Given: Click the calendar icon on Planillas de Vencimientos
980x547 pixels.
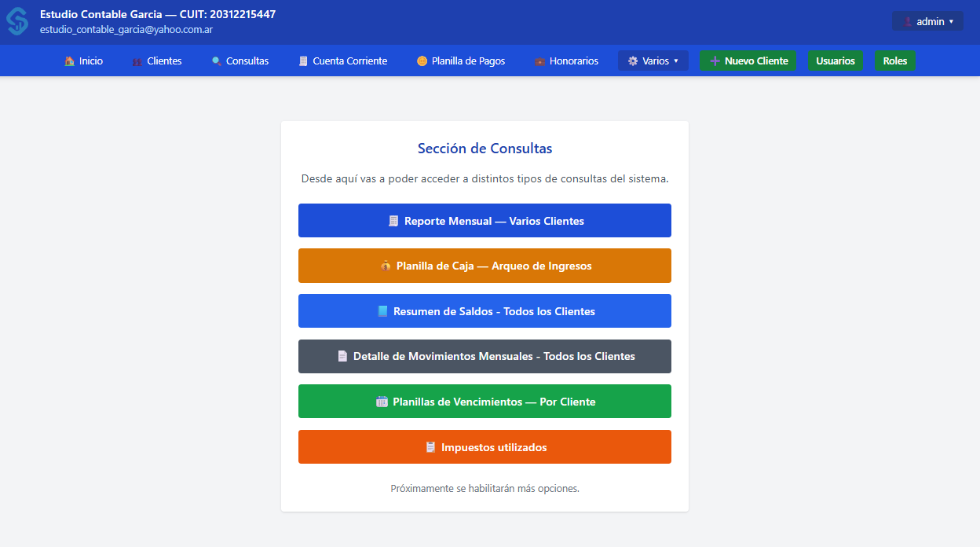Looking at the screenshot, I should pos(382,402).
